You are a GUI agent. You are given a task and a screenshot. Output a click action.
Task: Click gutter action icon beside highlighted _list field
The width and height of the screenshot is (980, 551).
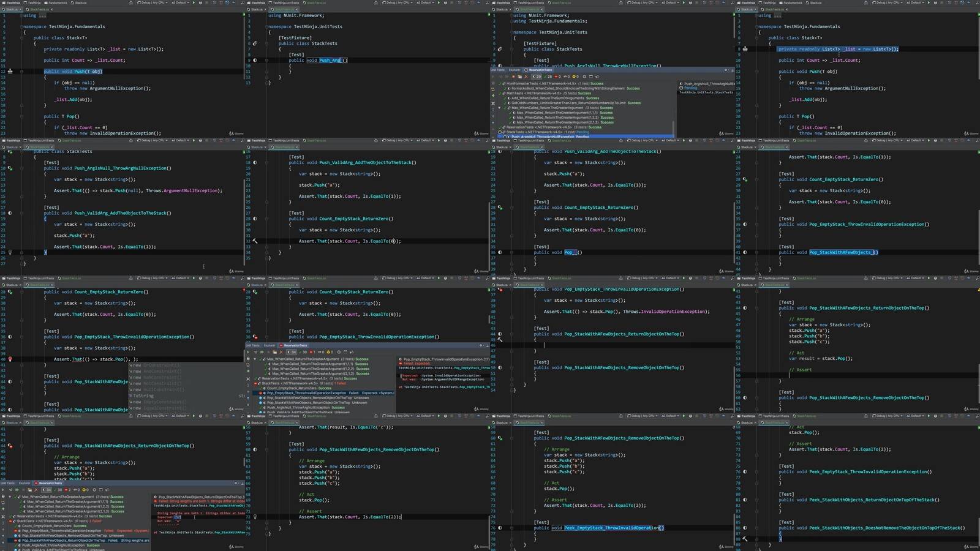(745, 49)
